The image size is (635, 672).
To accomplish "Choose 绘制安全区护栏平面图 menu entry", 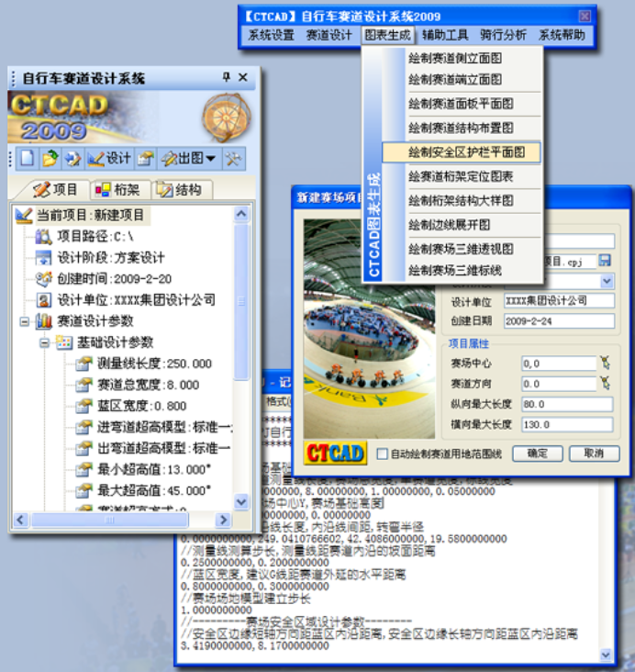I will [x=461, y=152].
